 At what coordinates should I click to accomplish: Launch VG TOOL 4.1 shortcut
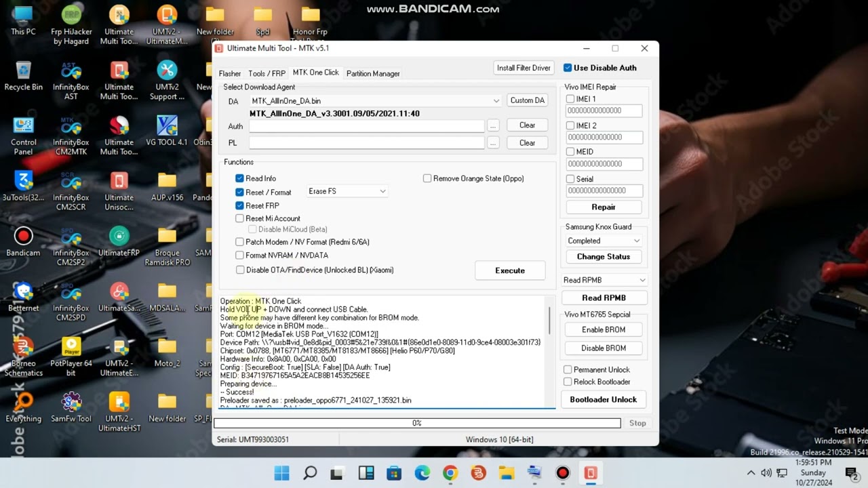pyautogui.click(x=167, y=131)
